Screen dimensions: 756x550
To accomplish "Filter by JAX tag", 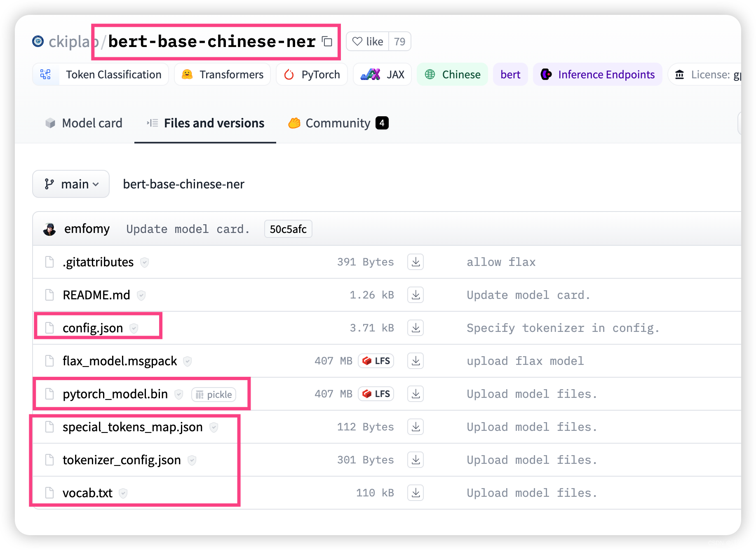I will (383, 74).
